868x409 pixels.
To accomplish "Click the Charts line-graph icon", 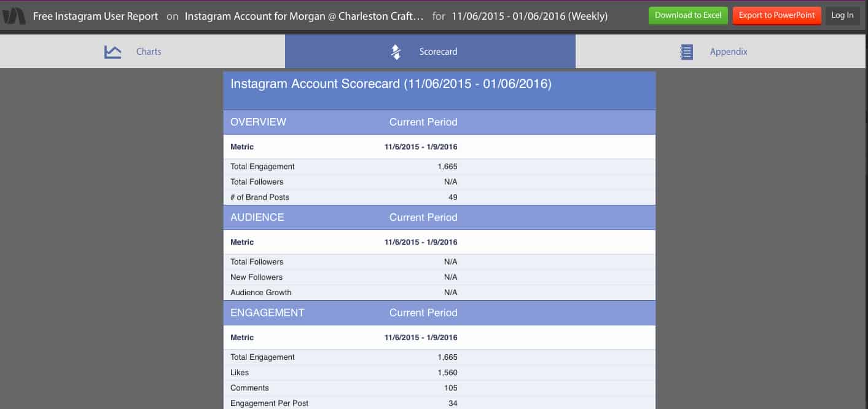I will [113, 52].
